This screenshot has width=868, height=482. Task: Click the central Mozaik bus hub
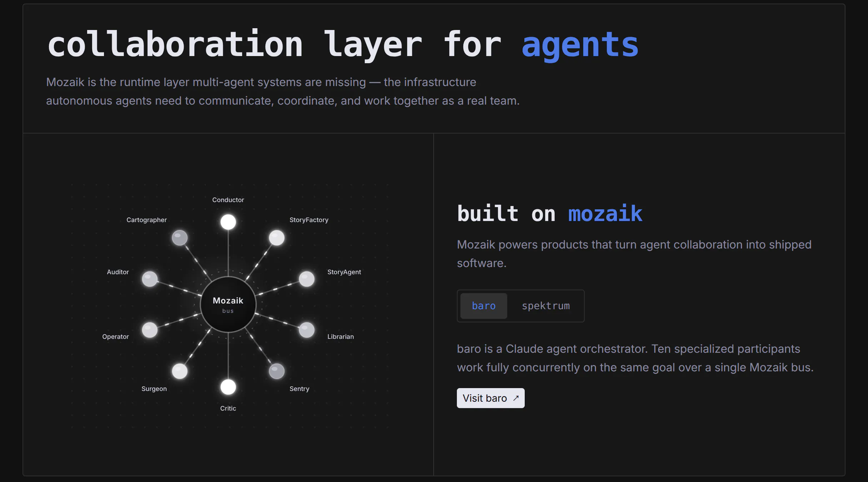[228, 305]
